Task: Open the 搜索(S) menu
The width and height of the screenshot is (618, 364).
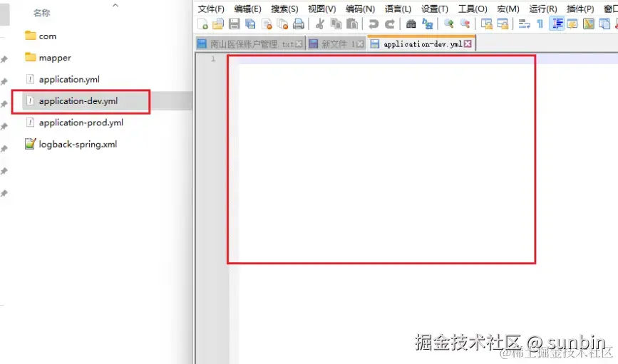Action: pyautogui.click(x=284, y=9)
